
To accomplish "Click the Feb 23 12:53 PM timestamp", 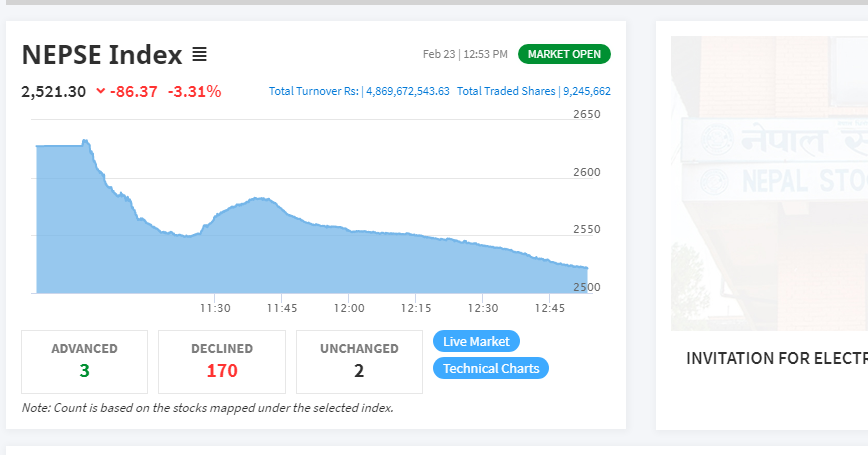I will pos(465,54).
